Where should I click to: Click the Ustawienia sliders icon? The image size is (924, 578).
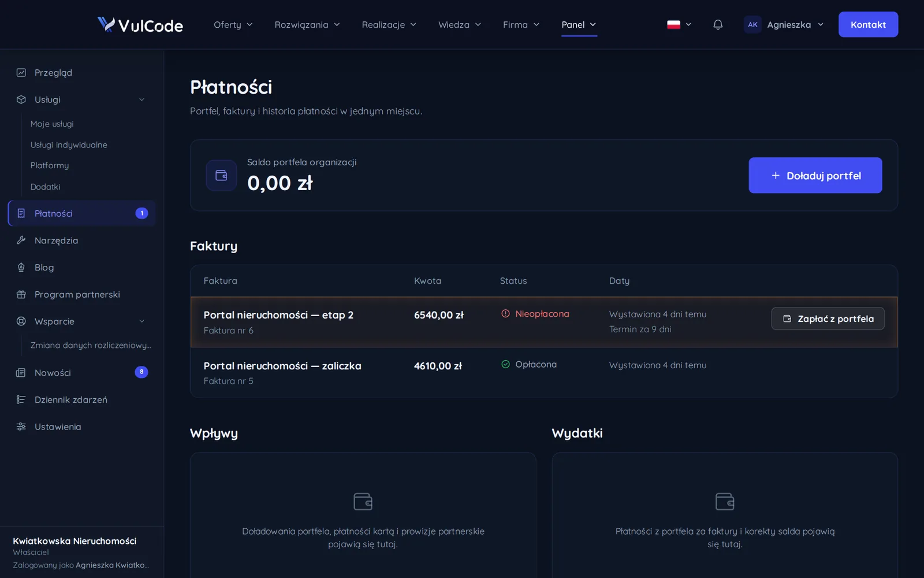21,427
